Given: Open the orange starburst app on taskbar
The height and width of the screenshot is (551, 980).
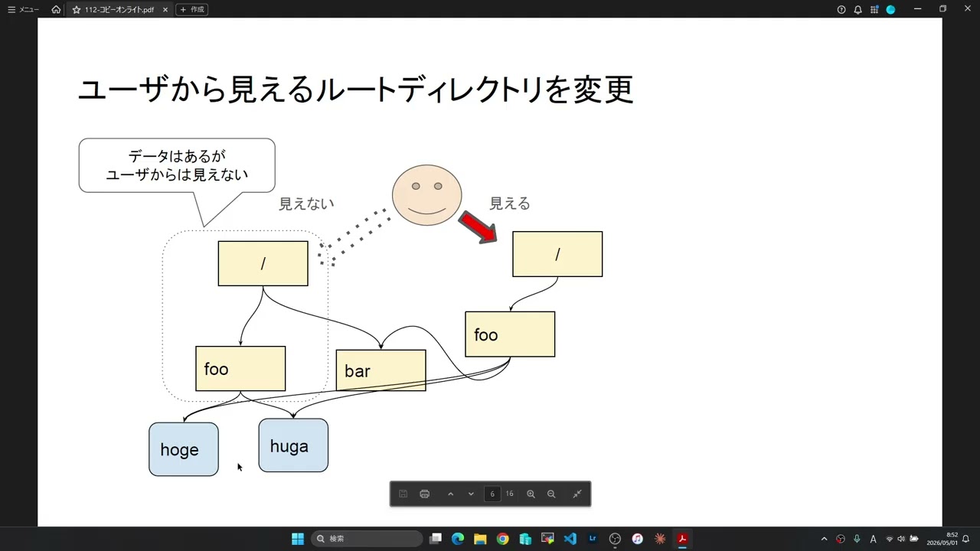Looking at the screenshot, I should click(660, 539).
